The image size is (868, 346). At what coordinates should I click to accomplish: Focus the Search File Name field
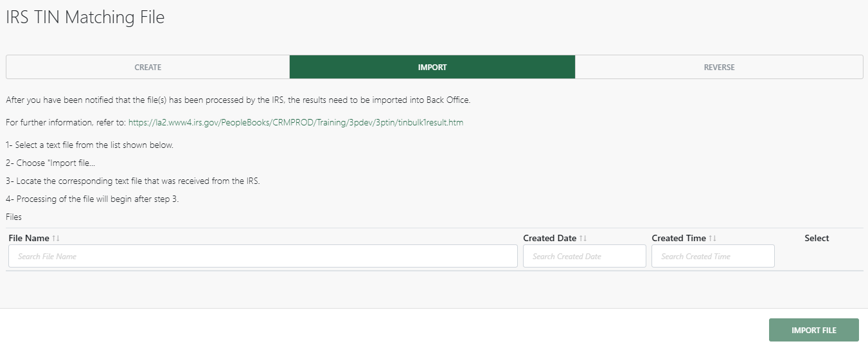263,256
